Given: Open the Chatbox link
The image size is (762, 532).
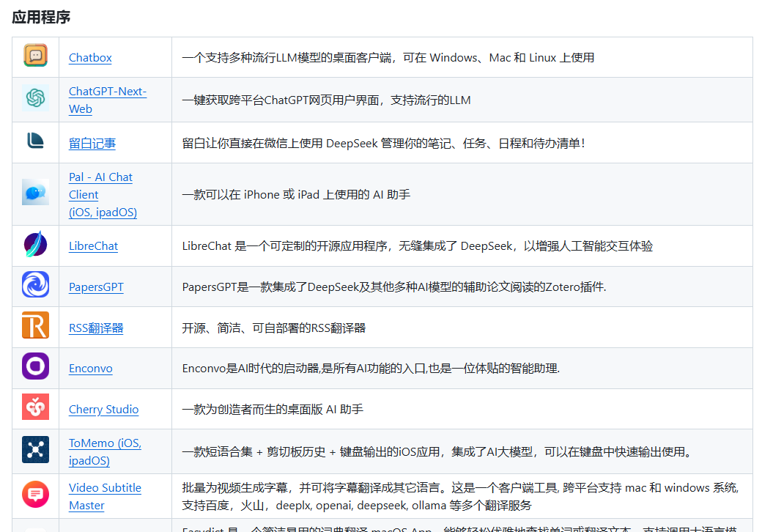Looking at the screenshot, I should pyautogui.click(x=89, y=57).
